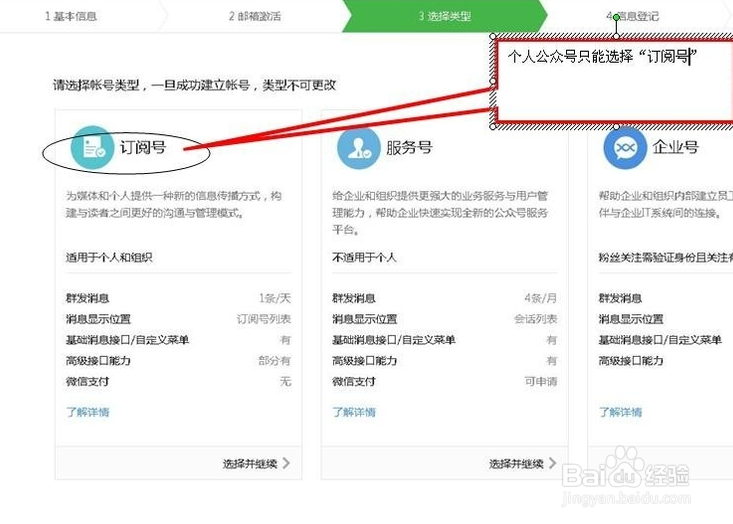Image resolution: width=733 pixels, height=524 pixels.
Task: Click 无 value for 订阅号 微信支付
Action: click(285, 381)
